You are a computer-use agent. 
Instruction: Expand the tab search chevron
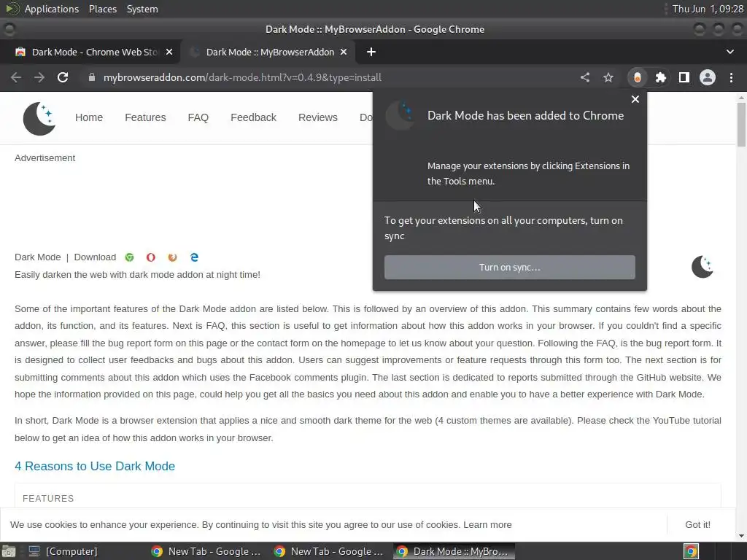729,52
